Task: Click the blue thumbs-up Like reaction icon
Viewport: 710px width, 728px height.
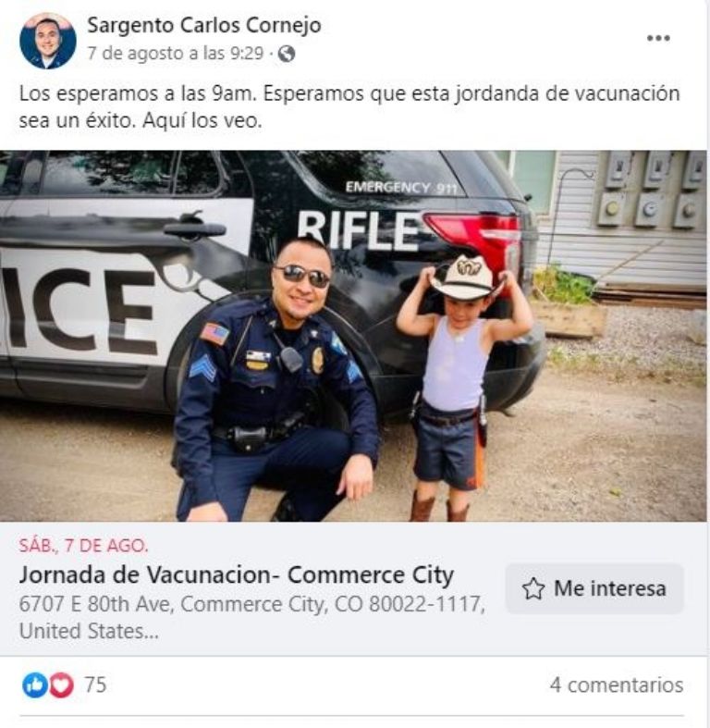Action: coord(35,685)
